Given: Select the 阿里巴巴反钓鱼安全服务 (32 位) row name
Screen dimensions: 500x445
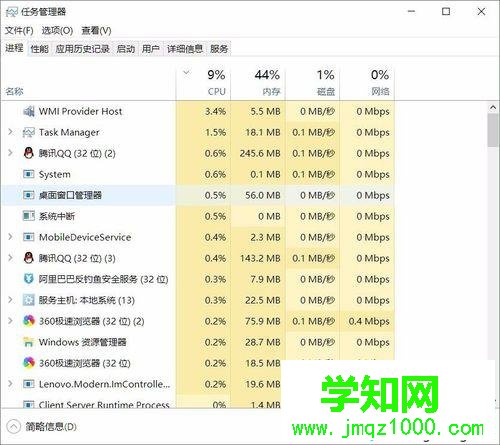Looking at the screenshot, I should click(103, 279).
